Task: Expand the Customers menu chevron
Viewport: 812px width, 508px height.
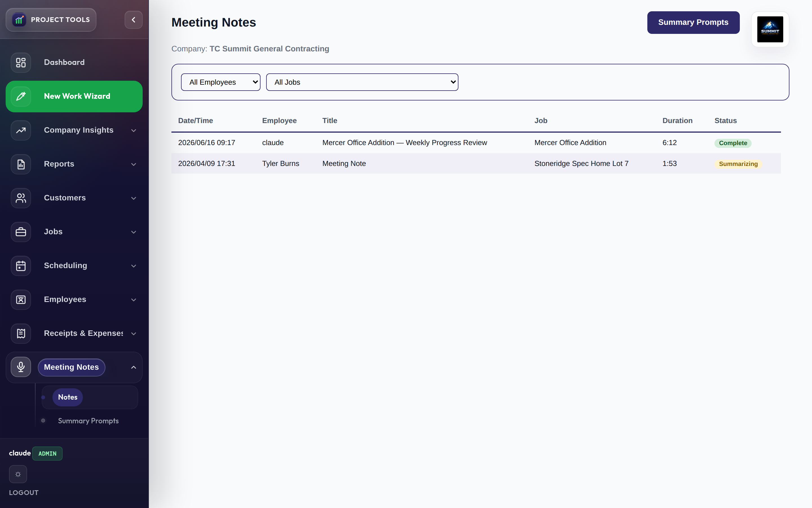Action: tap(134, 198)
